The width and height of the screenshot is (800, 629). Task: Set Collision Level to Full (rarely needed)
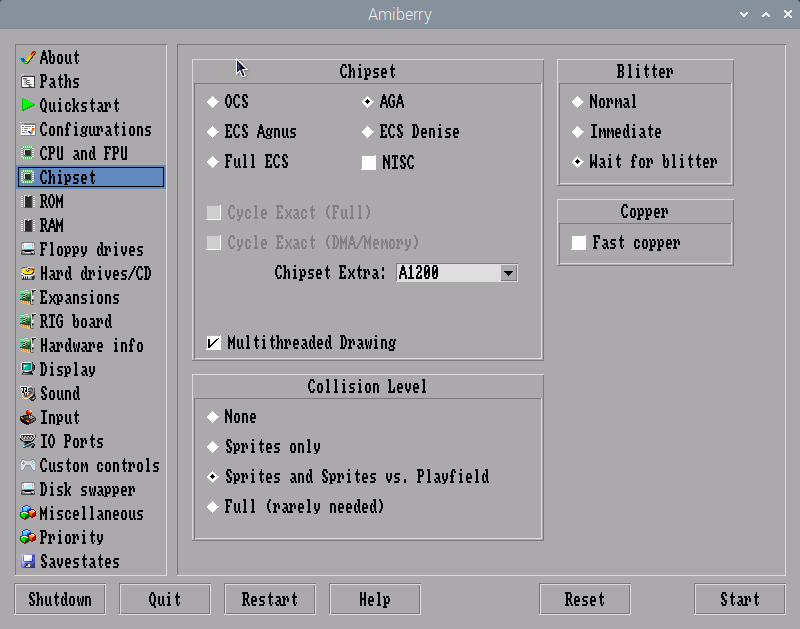(x=213, y=507)
